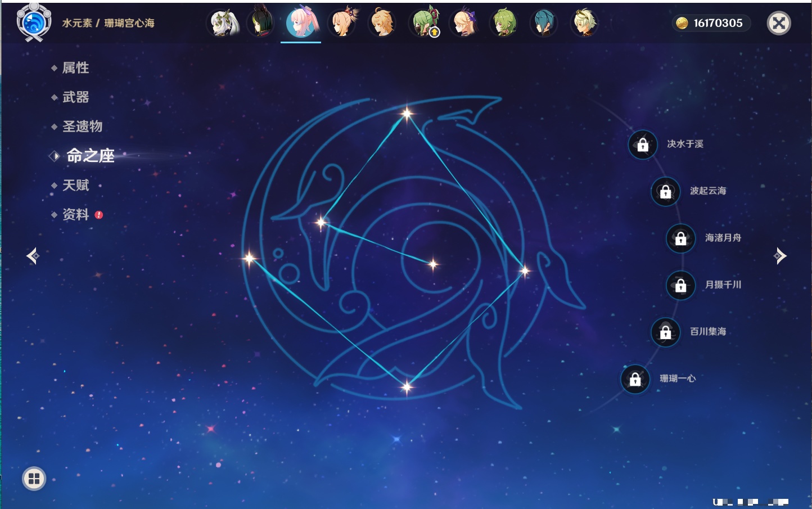Click the Hydro element emblem icon
The height and width of the screenshot is (509, 812).
click(x=34, y=22)
